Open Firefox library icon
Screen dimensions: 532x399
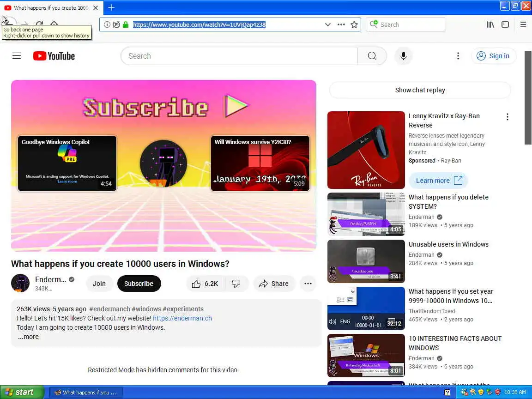[490, 24]
